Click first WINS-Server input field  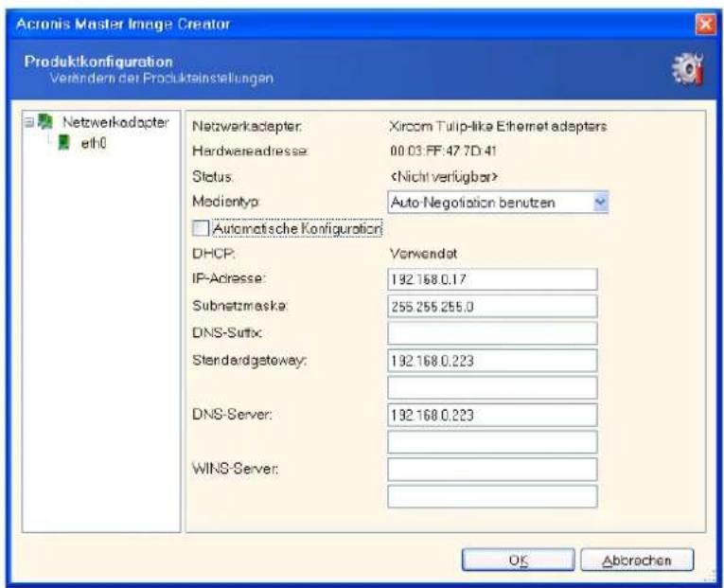(x=492, y=470)
